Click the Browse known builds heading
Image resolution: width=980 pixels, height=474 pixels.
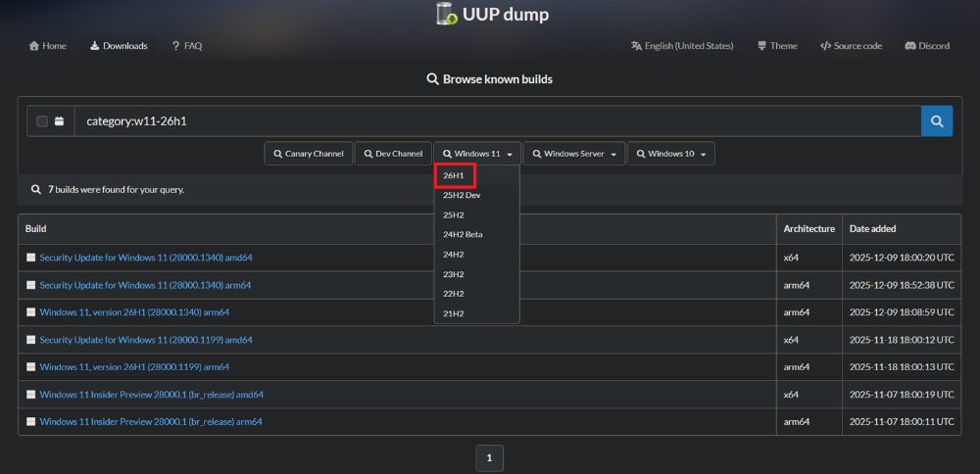(489, 79)
